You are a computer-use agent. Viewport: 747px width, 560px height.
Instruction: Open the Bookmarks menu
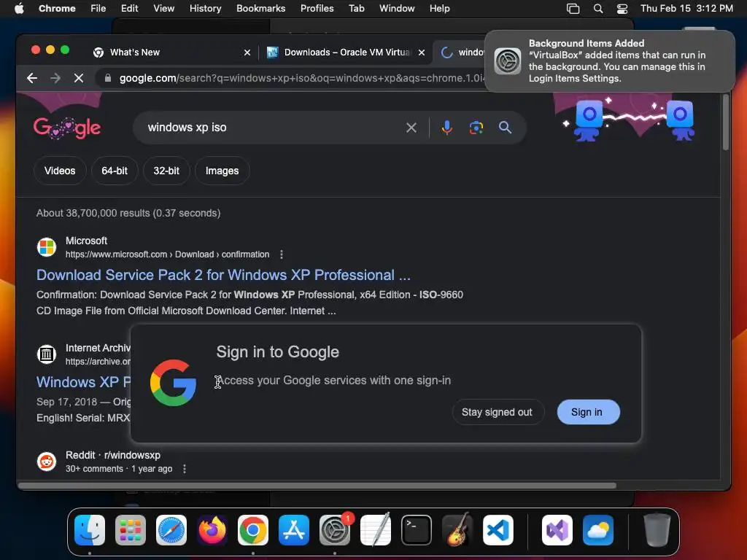(x=260, y=9)
